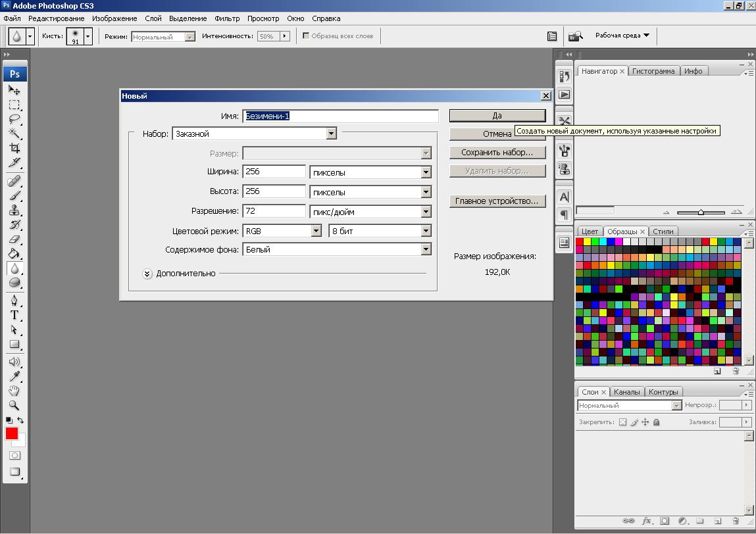This screenshot has width=756, height=534.
Task: Click the Pen tool icon
Action: [14, 301]
